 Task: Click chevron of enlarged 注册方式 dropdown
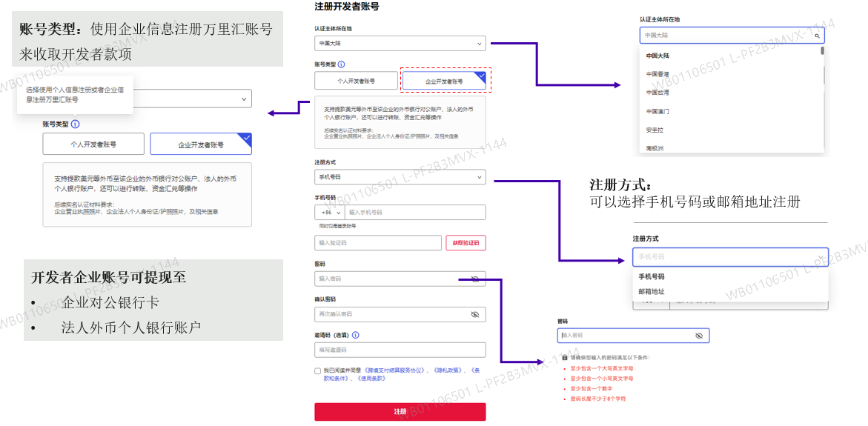click(x=821, y=257)
